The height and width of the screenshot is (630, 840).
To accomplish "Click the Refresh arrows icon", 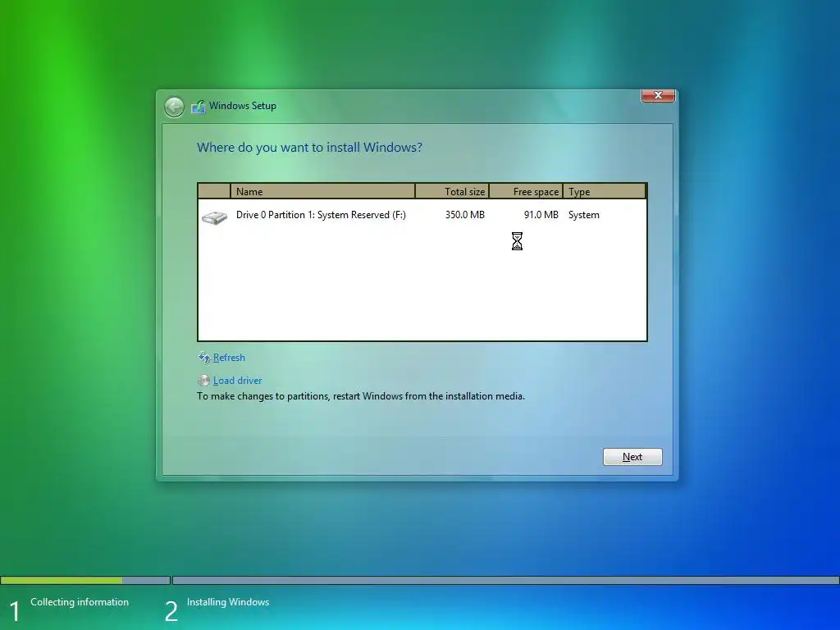I will coord(203,358).
